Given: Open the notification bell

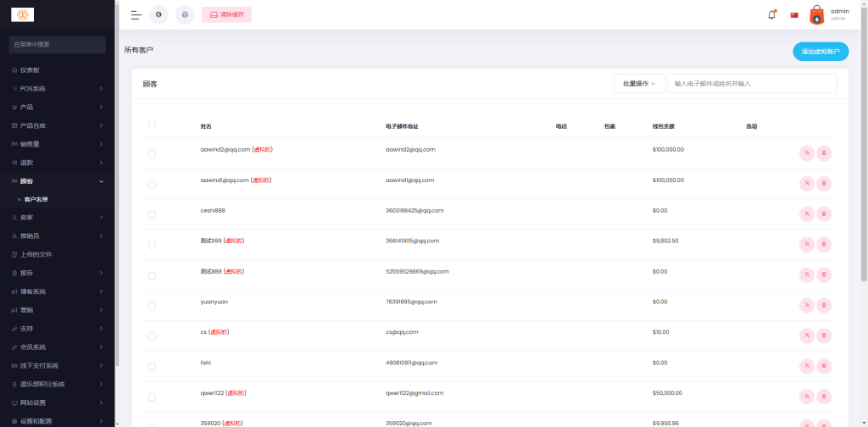Looking at the screenshot, I should tap(771, 14).
